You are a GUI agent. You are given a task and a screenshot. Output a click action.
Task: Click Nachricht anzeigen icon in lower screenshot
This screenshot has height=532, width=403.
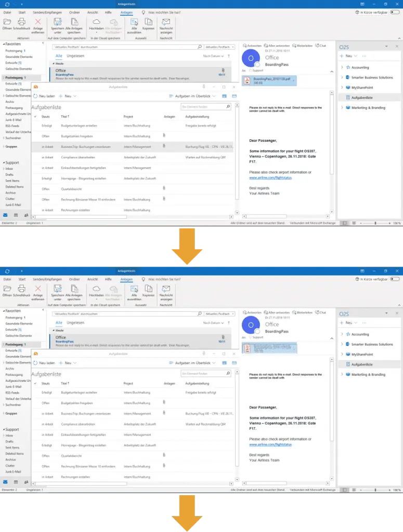click(x=166, y=289)
